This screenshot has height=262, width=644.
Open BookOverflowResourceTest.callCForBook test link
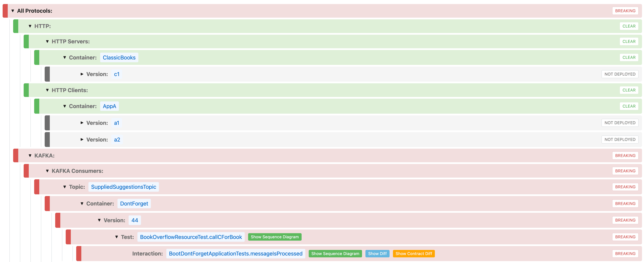(191, 237)
